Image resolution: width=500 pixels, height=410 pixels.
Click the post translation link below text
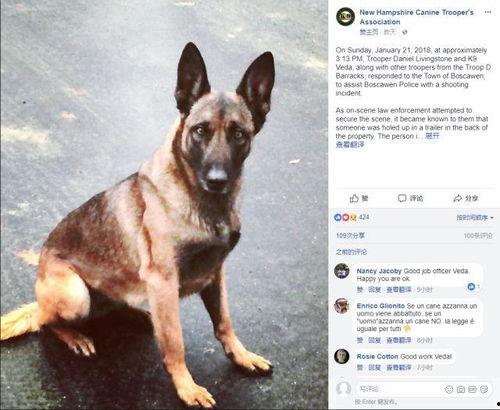(350, 145)
